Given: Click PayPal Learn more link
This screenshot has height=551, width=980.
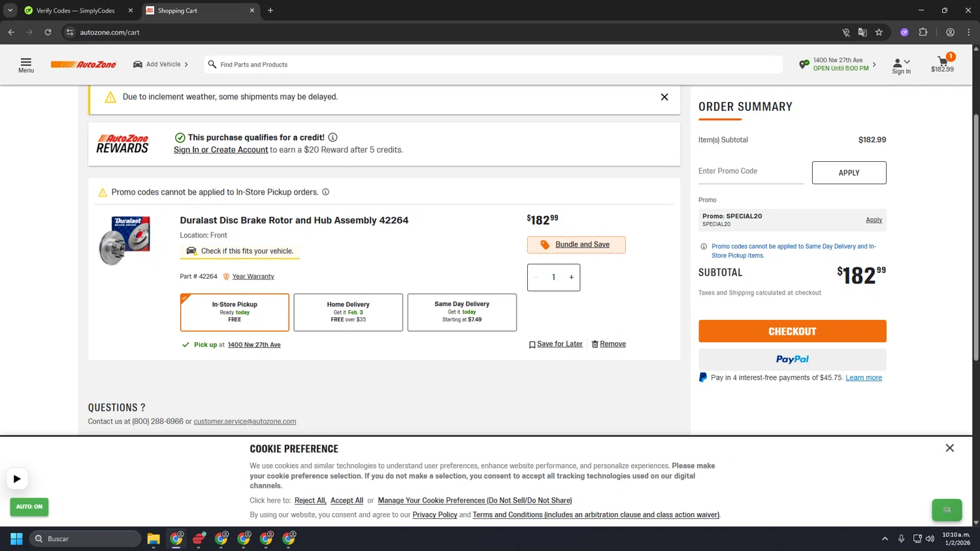Looking at the screenshot, I should (x=864, y=377).
